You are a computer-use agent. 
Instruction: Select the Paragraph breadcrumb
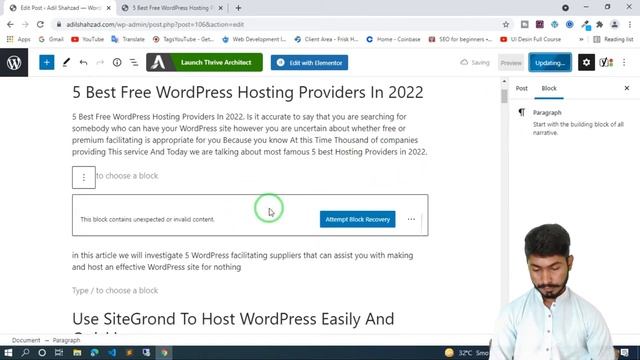coord(66,340)
